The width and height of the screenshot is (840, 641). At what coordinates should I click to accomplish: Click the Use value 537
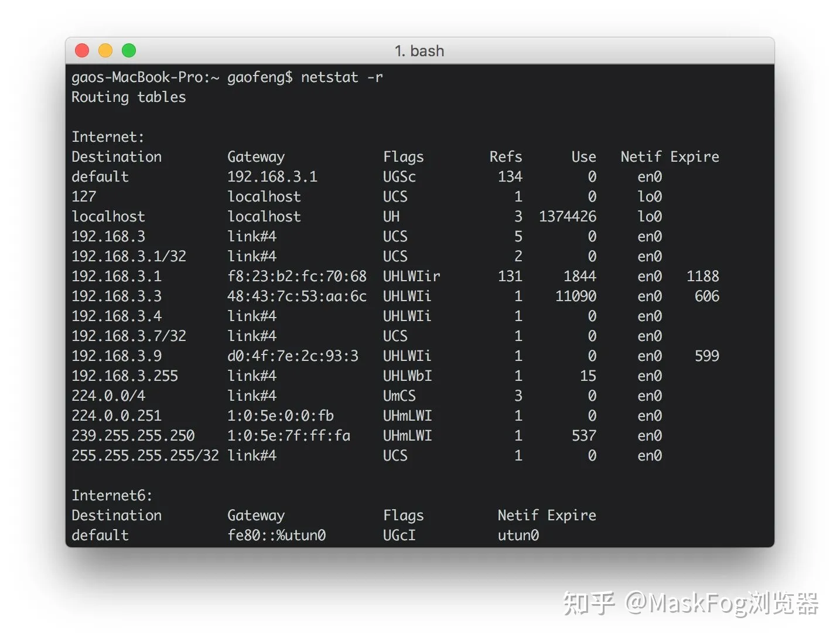click(584, 436)
